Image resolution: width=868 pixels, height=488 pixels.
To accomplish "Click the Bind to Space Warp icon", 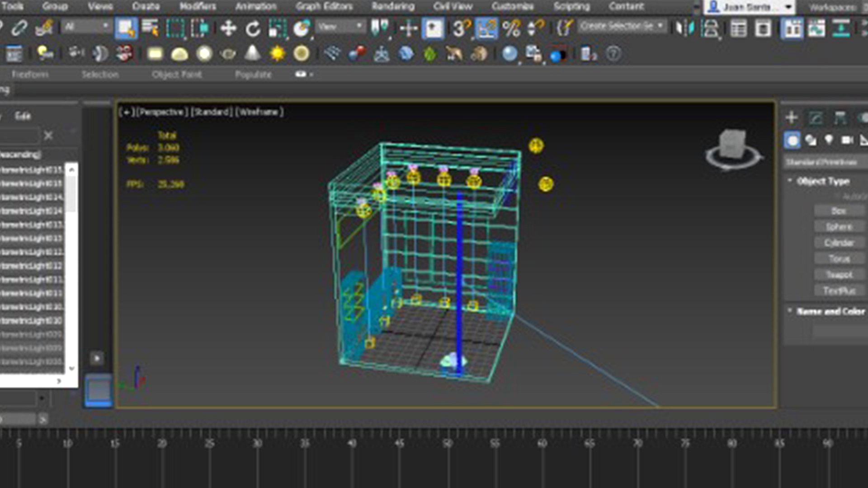I will 44,28.
